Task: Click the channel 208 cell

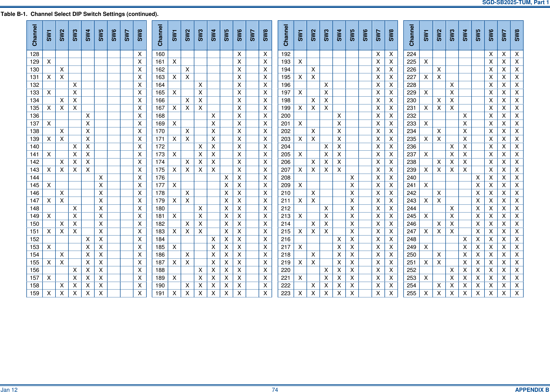Action: click(x=286, y=178)
